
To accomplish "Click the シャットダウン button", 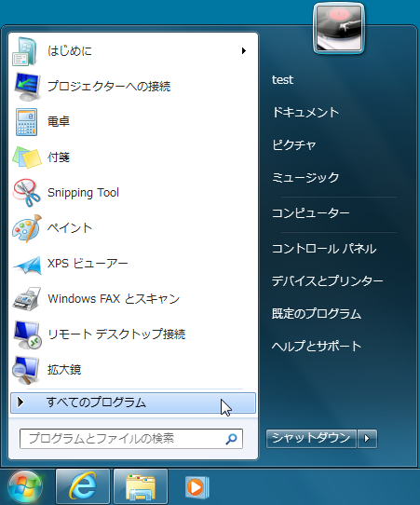I will point(311,438).
